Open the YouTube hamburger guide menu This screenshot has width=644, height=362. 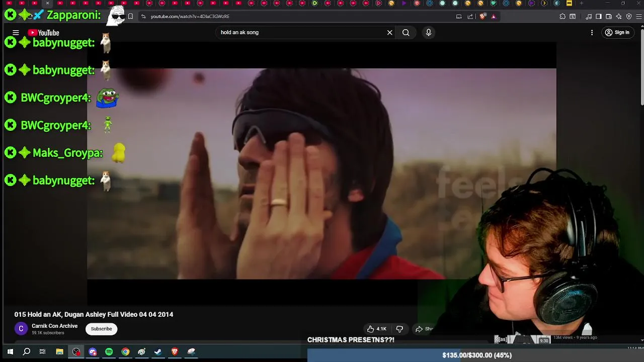click(16, 33)
